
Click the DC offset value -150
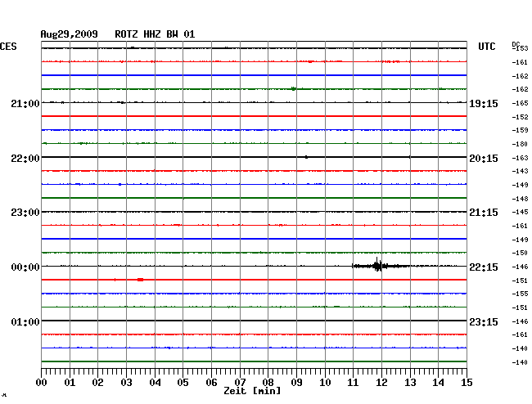click(x=520, y=253)
